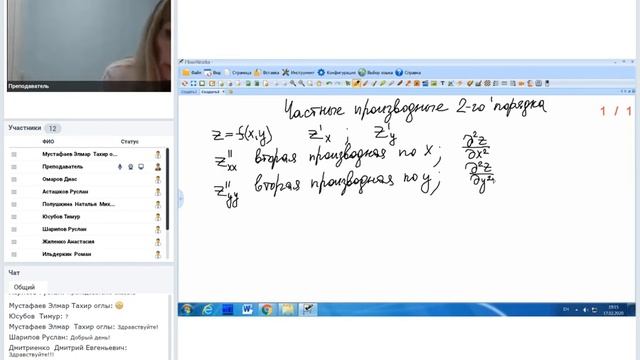Viewport: 640px width, 360px height.
Task: Select participant name Ильдеркин Роман
Action: tap(67, 254)
